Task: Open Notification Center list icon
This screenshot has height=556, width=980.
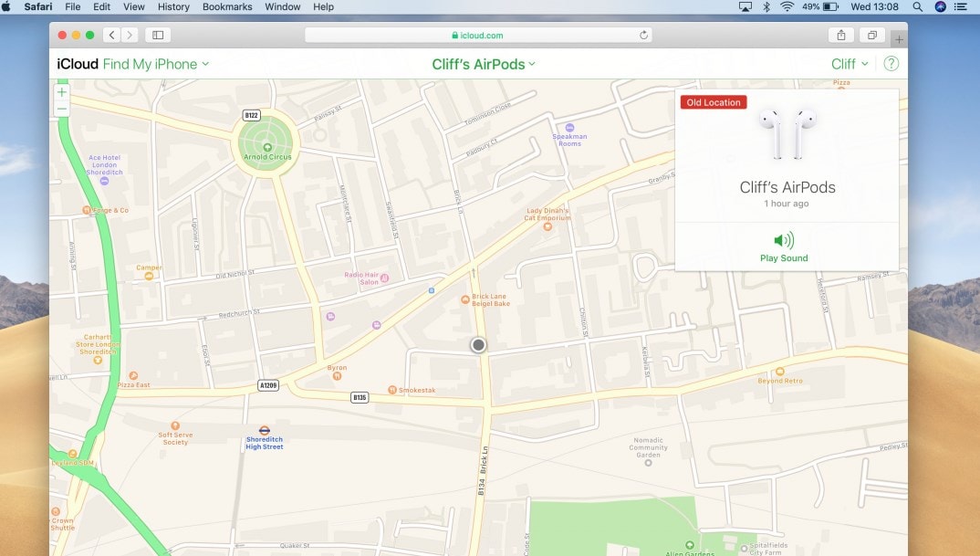Action: point(961,7)
